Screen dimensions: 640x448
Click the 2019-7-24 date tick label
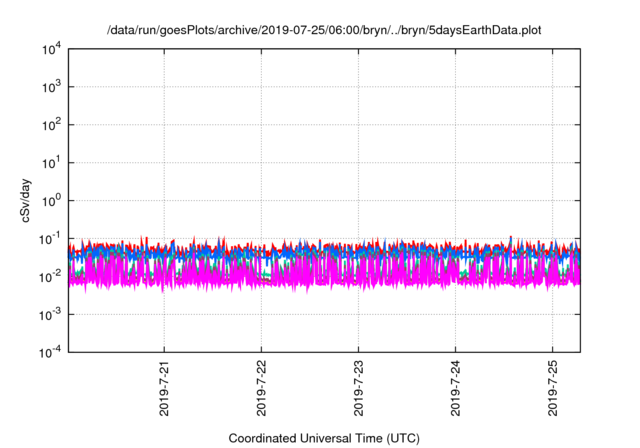click(x=456, y=388)
